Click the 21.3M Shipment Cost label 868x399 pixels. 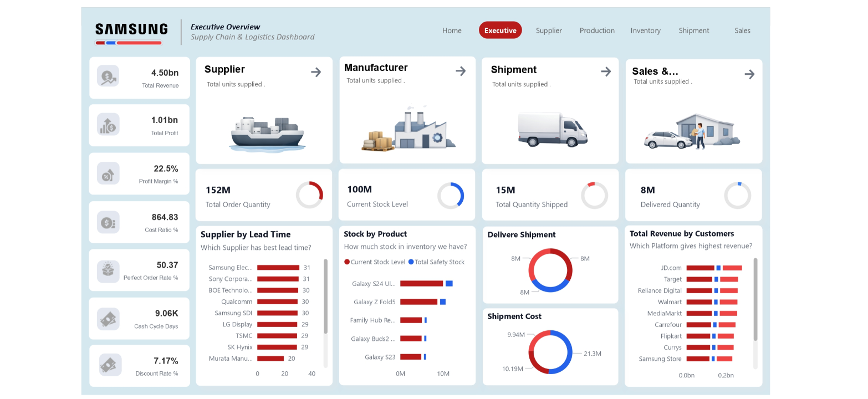[x=593, y=354]
